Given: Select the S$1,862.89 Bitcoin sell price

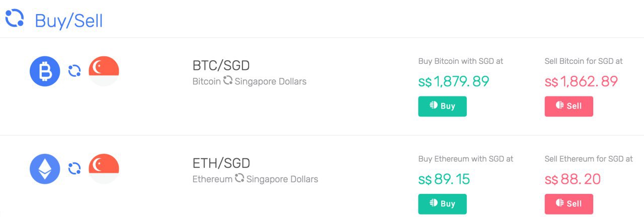Looking at the screenshot, I should pyautogui.click(x=581, y=81).
